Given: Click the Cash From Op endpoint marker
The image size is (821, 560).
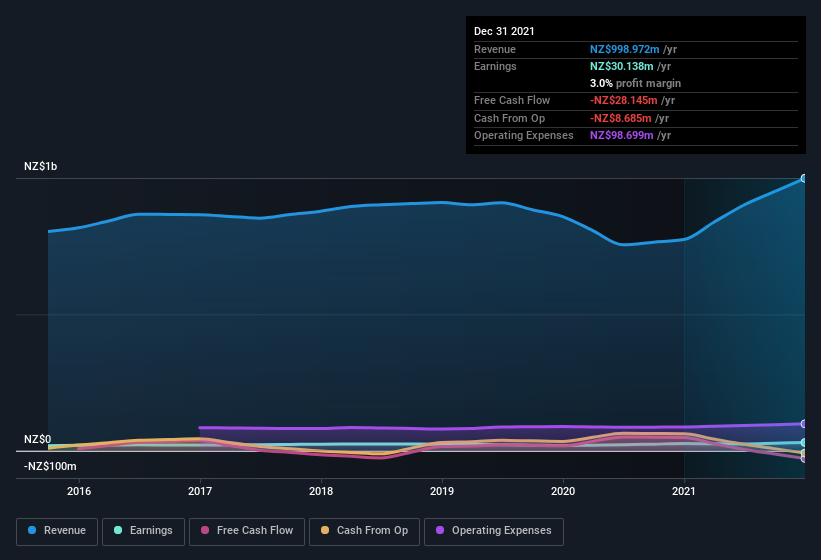Looking at the screenshot, I should (803, 453).
